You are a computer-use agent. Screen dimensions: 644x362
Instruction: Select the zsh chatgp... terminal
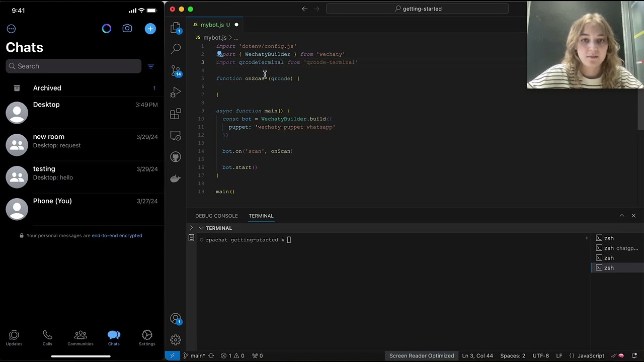617,248
